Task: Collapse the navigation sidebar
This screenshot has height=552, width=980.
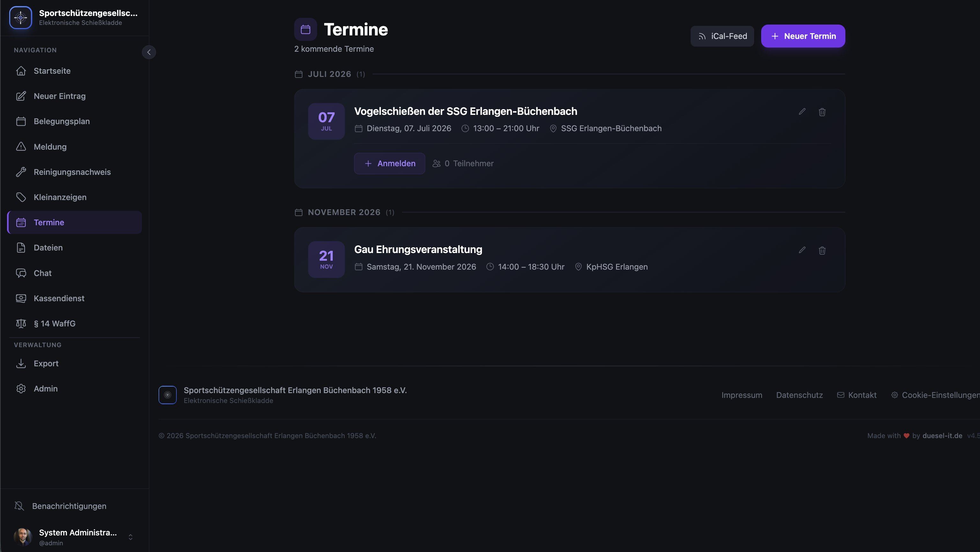Action: (x=149, y=52)
